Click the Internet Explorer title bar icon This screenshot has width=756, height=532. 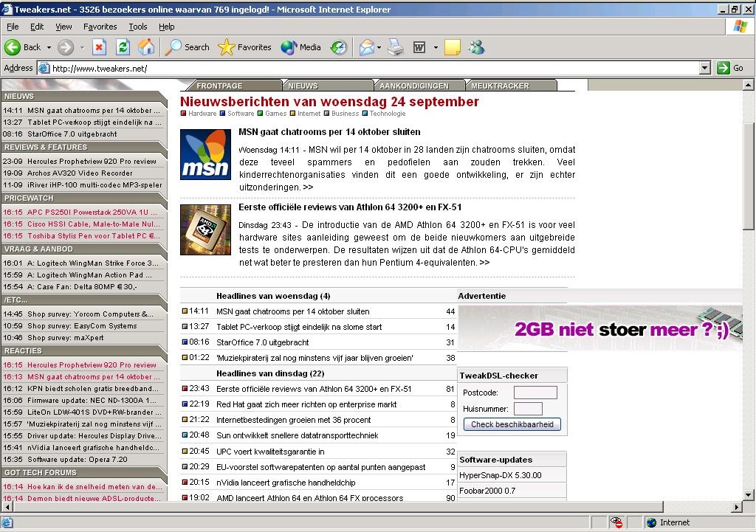(x=7, y=9)
